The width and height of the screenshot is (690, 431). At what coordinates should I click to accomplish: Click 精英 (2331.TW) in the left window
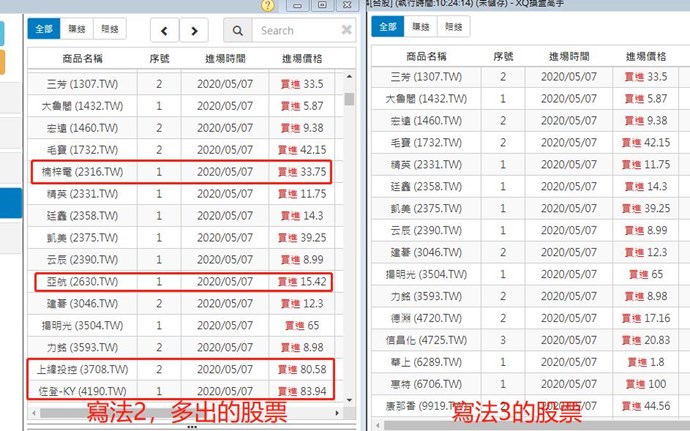(82, 194)
